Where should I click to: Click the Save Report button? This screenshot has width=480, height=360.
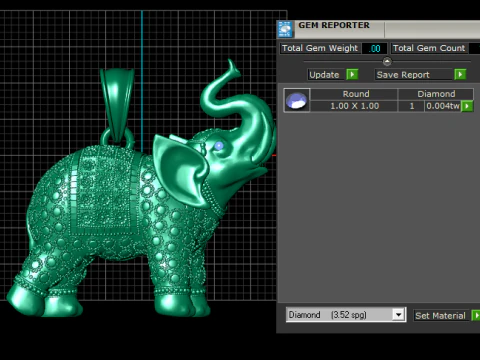point(414,75)
